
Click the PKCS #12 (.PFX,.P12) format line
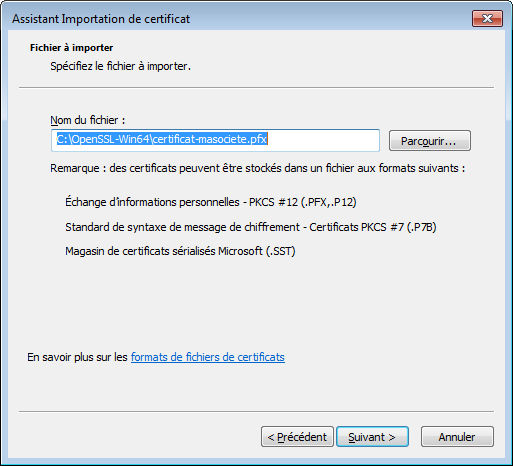point(211,202)
